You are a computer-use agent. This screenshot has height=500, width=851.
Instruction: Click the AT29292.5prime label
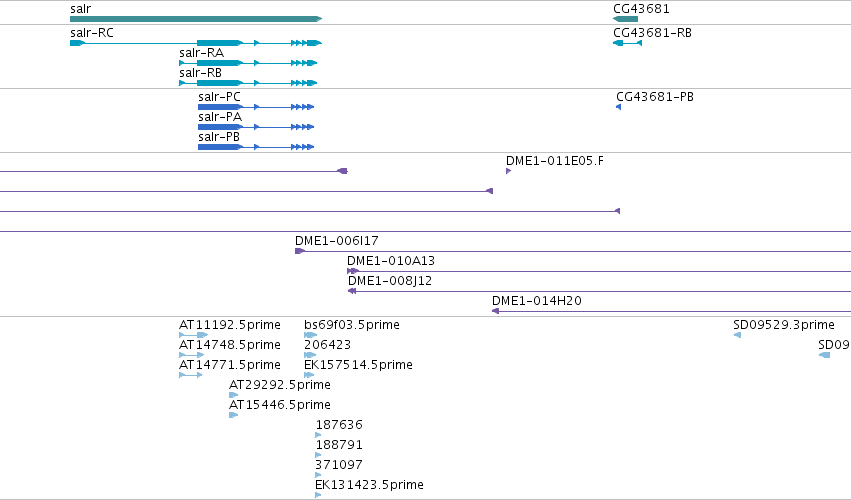[280, 385]
